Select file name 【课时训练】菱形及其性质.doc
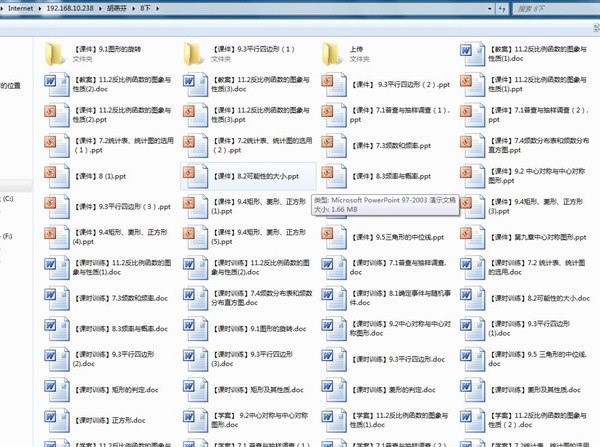 click(x=536, y=390)
